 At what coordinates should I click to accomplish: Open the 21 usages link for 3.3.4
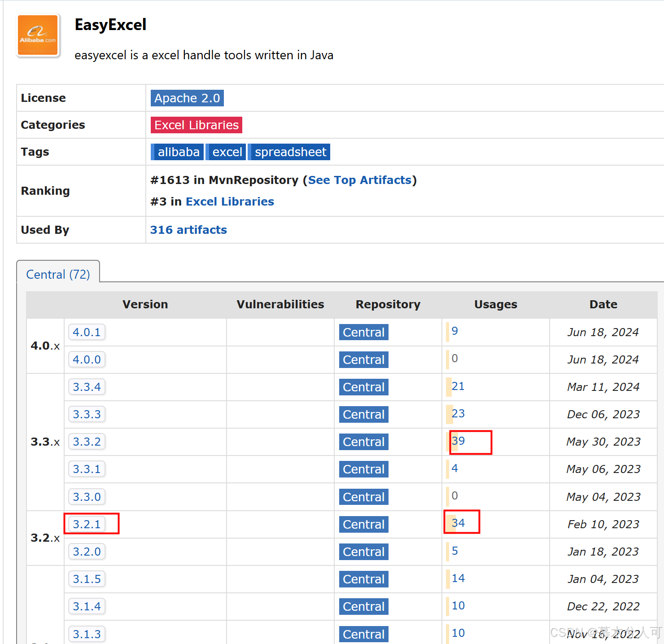click(458, 386)
